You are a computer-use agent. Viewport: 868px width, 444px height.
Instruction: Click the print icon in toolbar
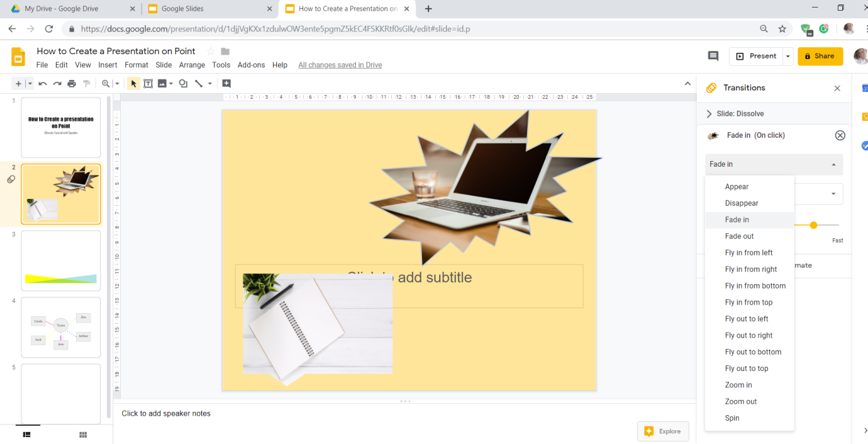coord(72,84)
